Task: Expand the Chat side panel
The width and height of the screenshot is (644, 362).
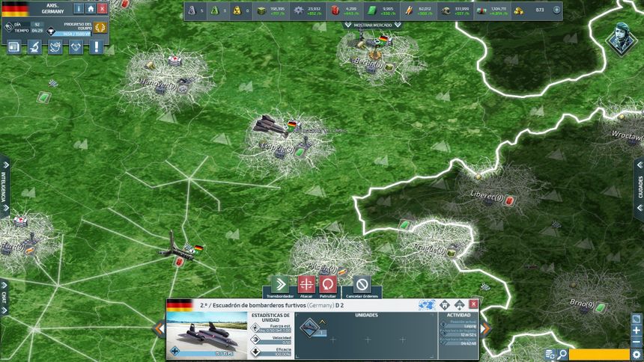Action: point(4,298)
